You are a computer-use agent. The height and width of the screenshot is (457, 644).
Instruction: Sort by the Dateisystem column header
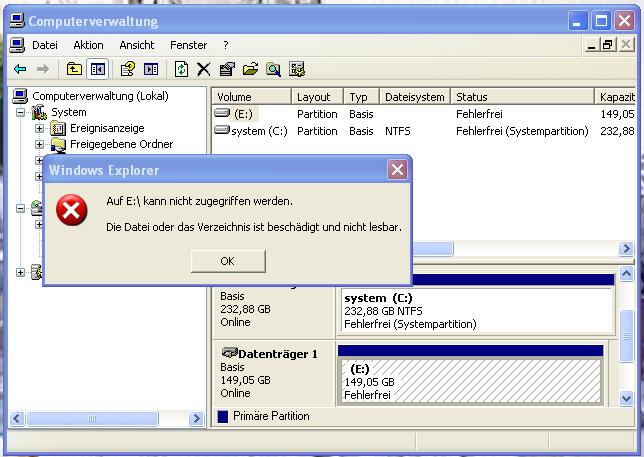[x=415, y=97]
